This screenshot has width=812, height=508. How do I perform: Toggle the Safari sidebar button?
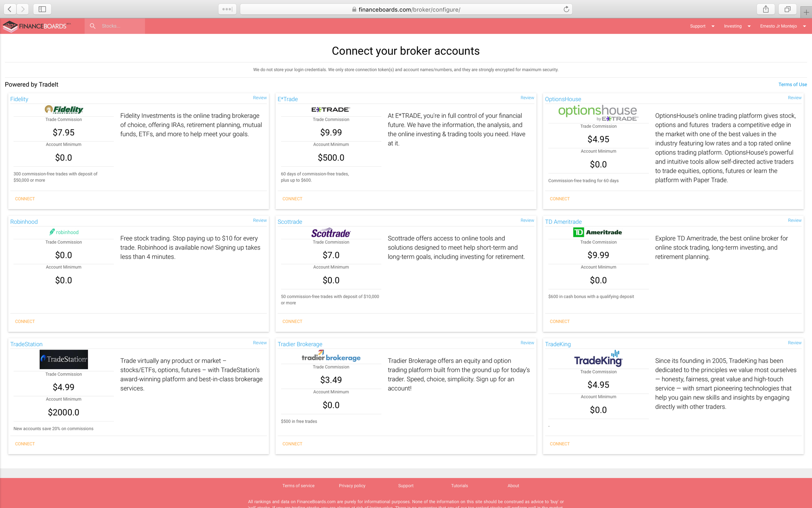(42, 9)
